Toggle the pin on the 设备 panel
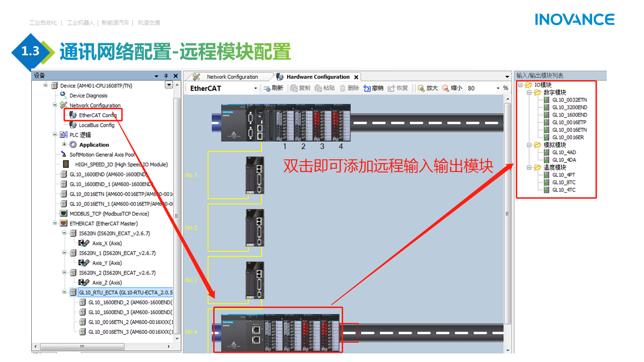 166,76
